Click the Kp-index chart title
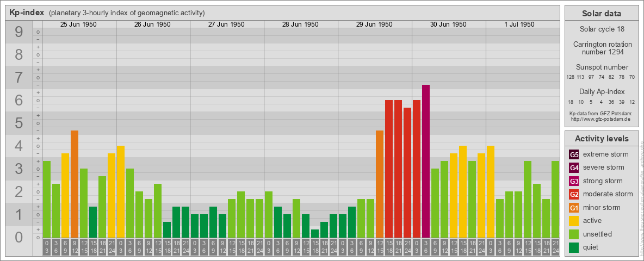 pyautogui.click(x=27, y=13)
